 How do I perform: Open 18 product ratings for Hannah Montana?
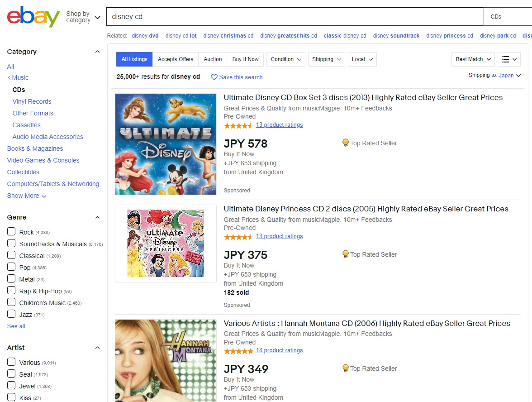(279, 350)
